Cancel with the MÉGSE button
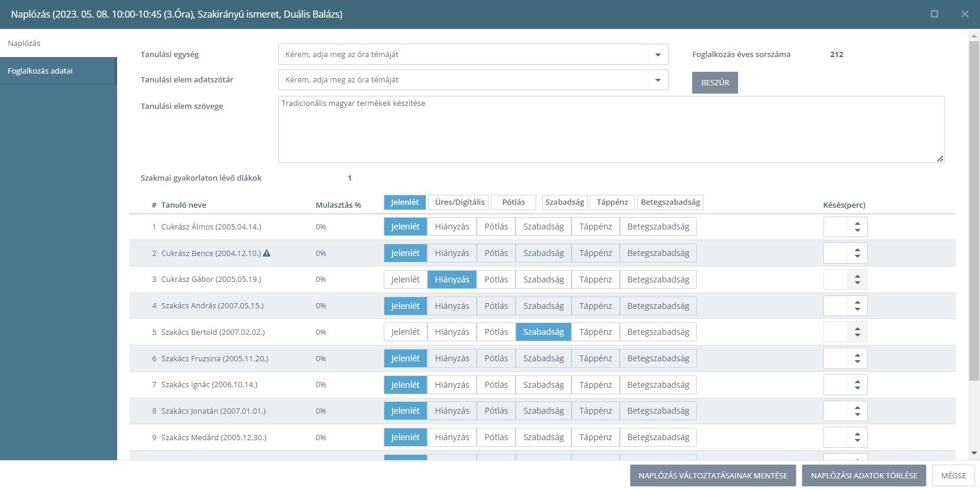The image size is (980, 489). (x=954, y=475)
